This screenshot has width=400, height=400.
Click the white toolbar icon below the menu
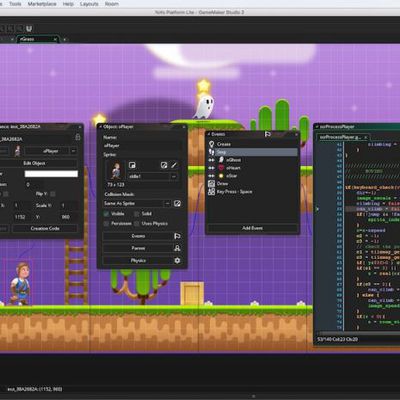[29, 29]
